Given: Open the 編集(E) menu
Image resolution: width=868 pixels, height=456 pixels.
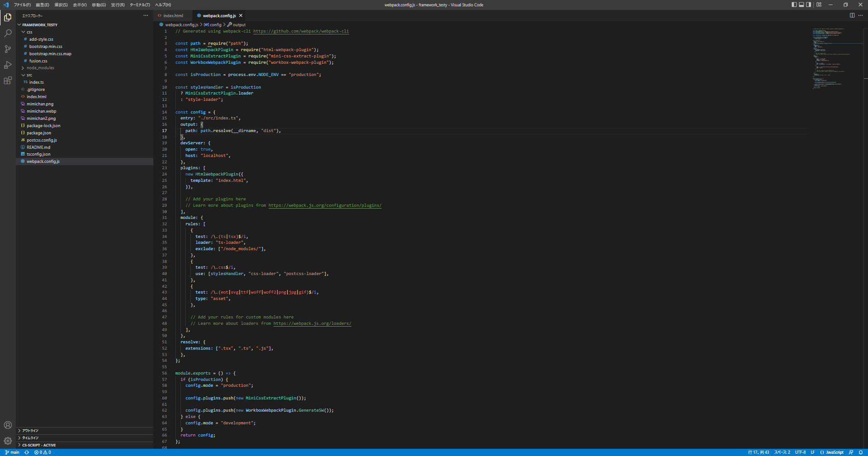Looking at the screenshot, I should tap(42, 5).
